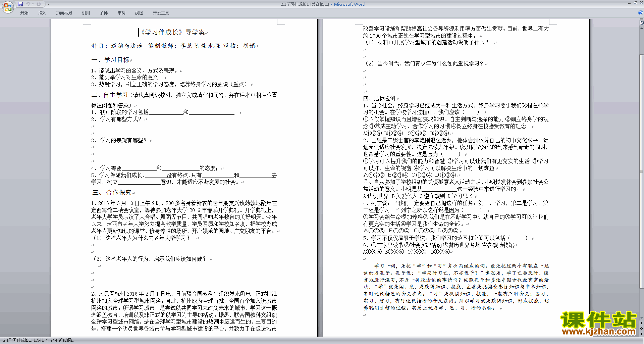Viewport: 644px width, 344px height.
Task: Open the Office button menu
Action: (7, 7)
